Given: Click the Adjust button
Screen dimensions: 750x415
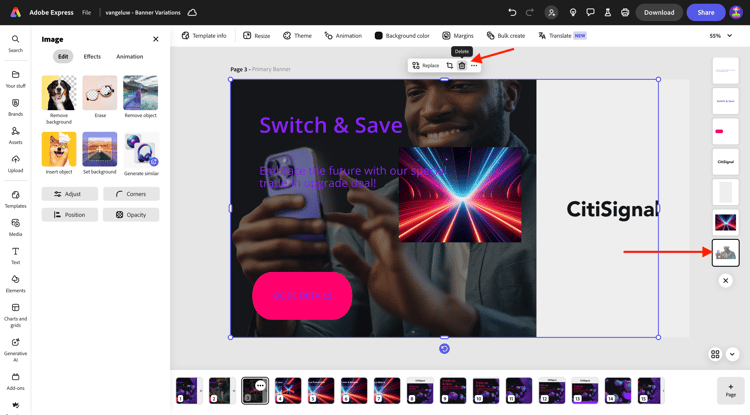Looking at the screenshot, I should pyautogui.click(x=70, y=194).
